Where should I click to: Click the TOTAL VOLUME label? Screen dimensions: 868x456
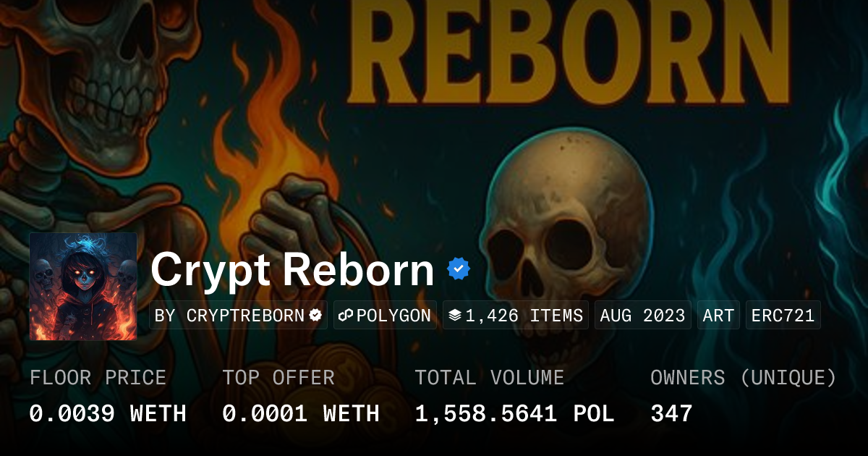490,378
